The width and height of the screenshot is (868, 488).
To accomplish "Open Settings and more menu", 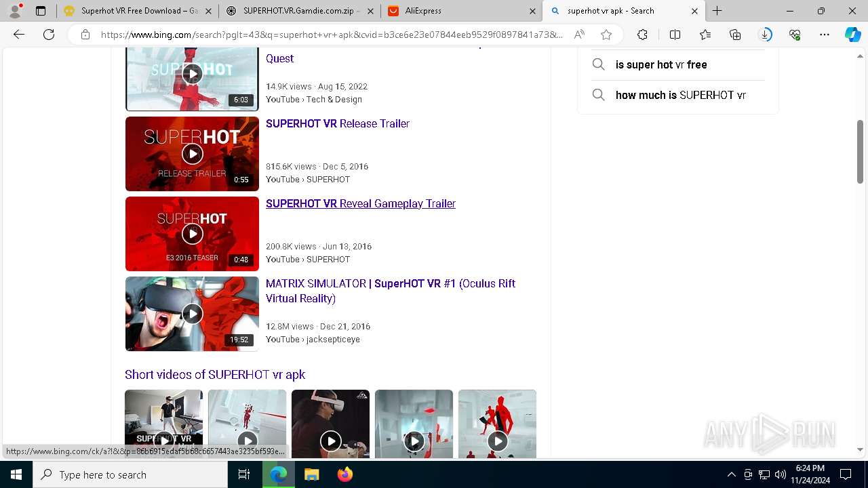I will (x=825, y=35).
